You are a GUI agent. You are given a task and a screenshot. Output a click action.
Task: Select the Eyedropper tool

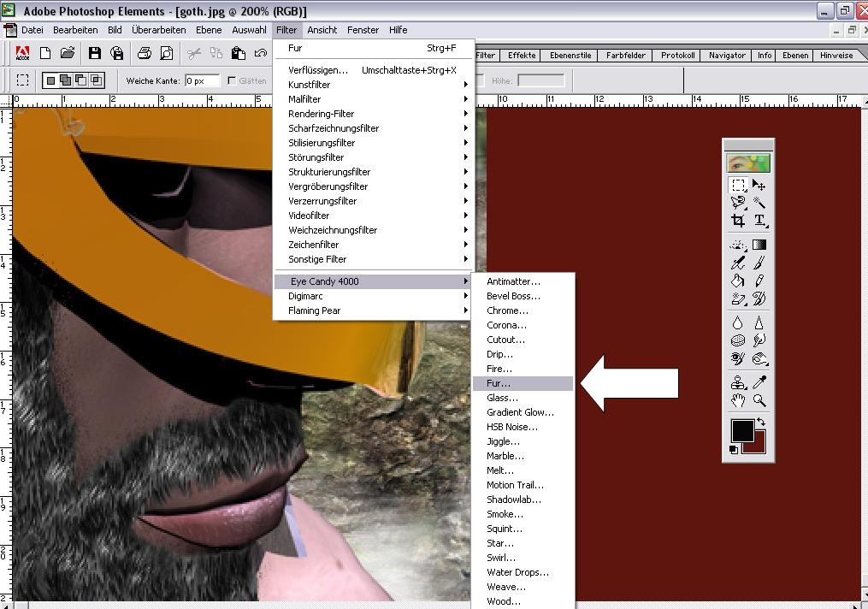coord(759,382)
